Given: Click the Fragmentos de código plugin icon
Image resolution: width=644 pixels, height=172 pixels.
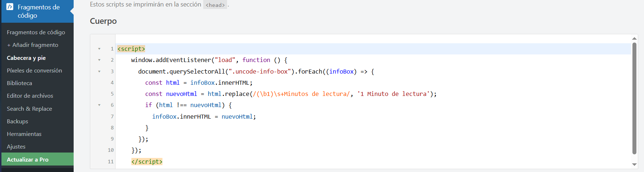Looking at the screenshot, I should pyautogui.click(x=10, y=7).
